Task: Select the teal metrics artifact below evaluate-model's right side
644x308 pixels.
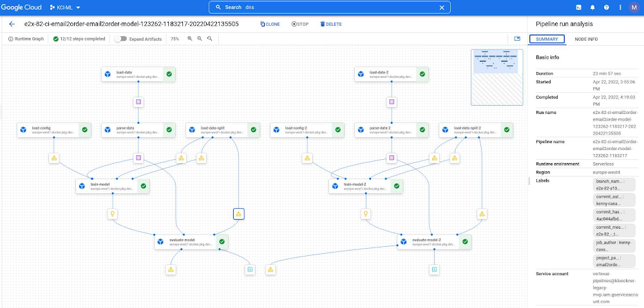Action: tap(249, 269)
